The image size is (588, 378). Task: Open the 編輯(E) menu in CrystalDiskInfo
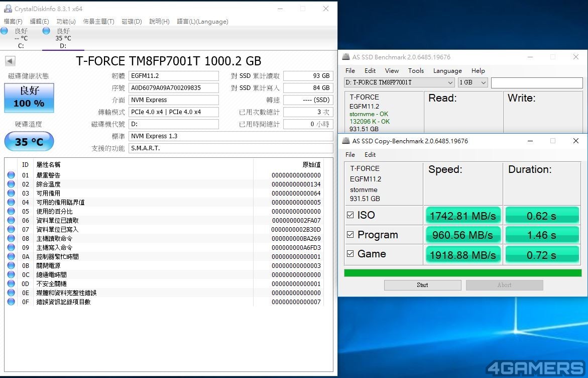click(x=39, y=22)
